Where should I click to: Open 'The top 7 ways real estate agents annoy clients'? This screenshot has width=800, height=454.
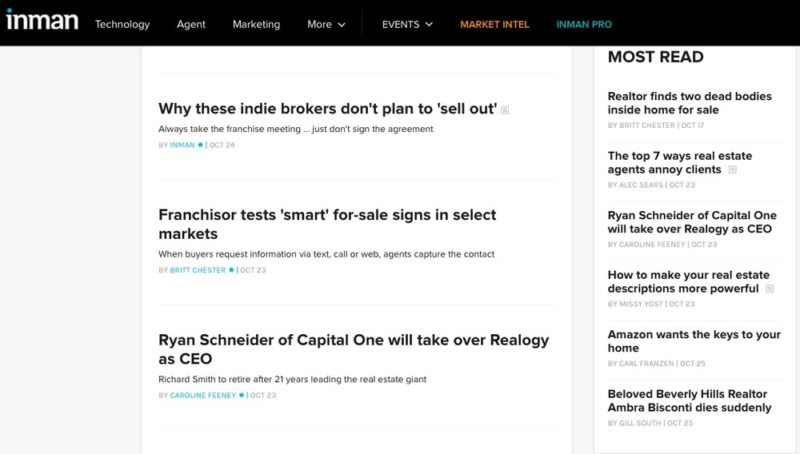click(x=680, y=163)
